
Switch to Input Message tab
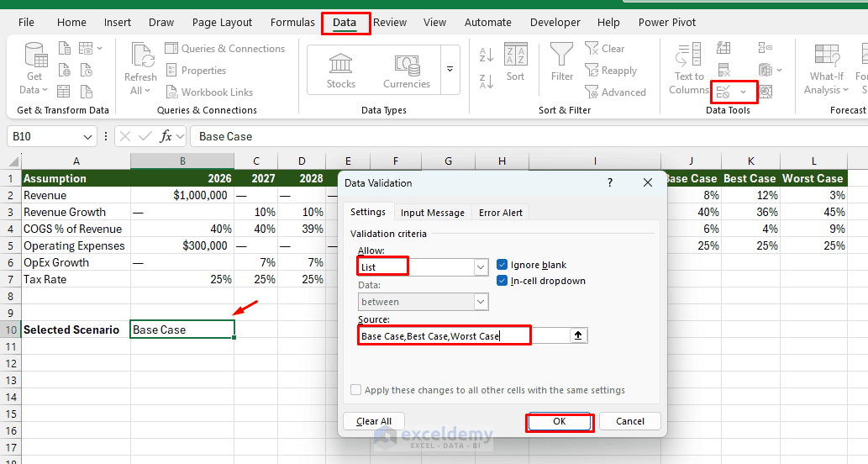click(x=433, y=213)
